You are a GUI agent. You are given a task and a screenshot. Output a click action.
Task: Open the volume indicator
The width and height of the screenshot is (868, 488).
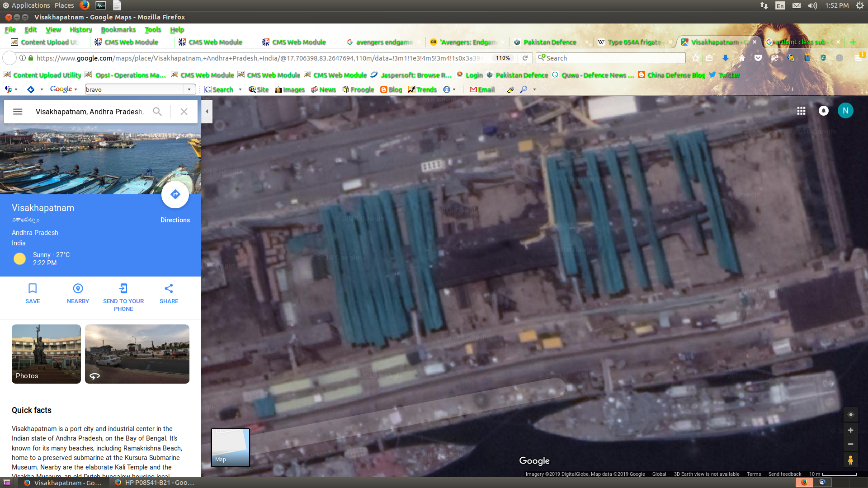tap(812, 5)
